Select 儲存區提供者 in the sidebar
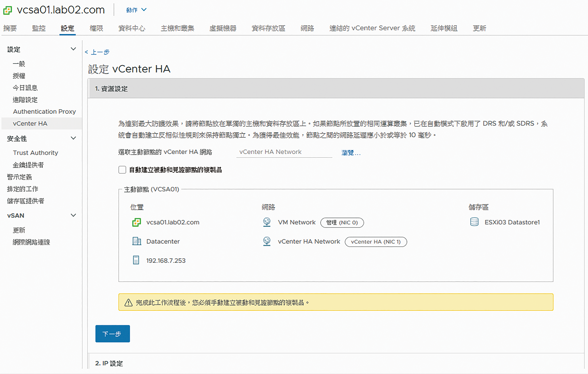Screen dimensions: 588x374 pyautogui.click(x=26, y=201)
